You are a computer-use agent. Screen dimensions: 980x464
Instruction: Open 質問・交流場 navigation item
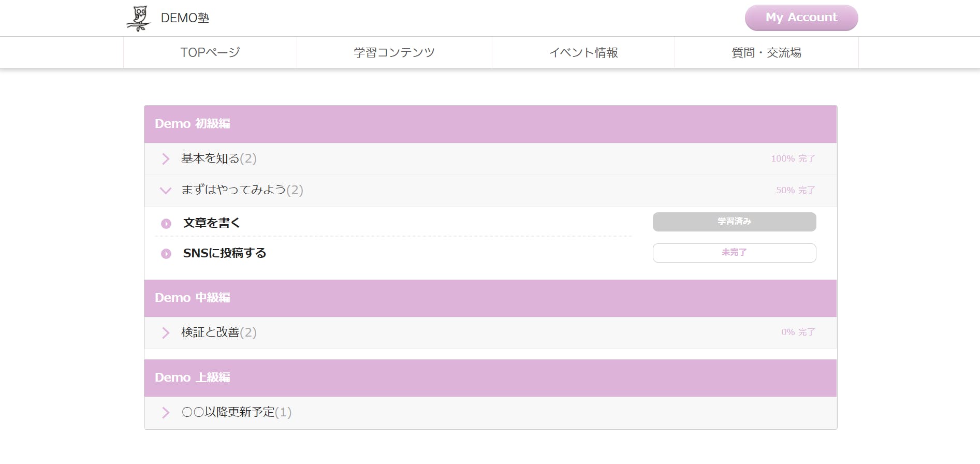(767, 52)
